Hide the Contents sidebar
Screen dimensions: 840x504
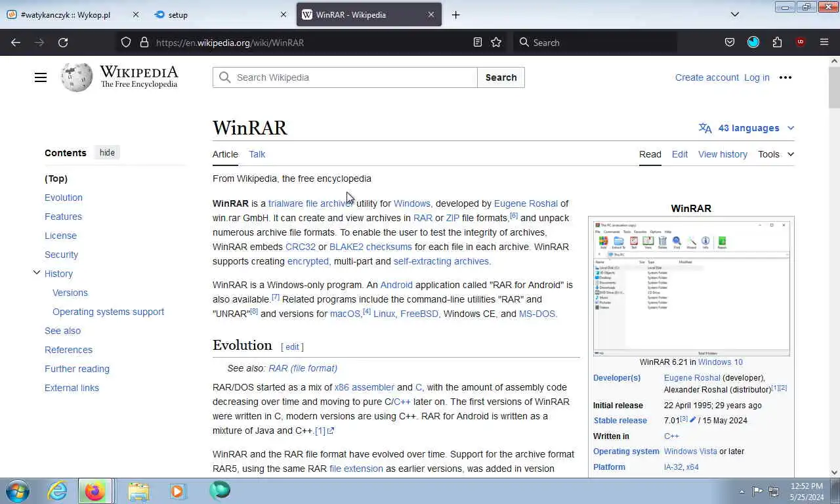coord(107,152)
